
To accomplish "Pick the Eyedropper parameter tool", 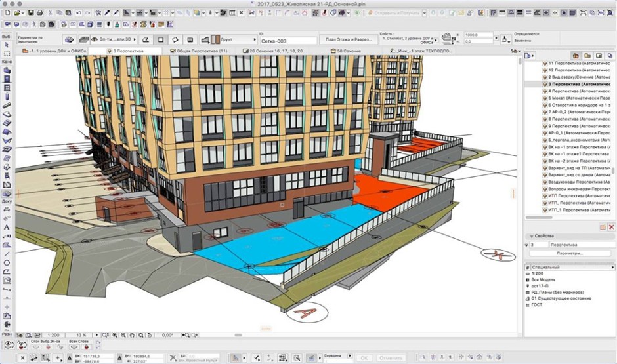I will pos(107,13).
